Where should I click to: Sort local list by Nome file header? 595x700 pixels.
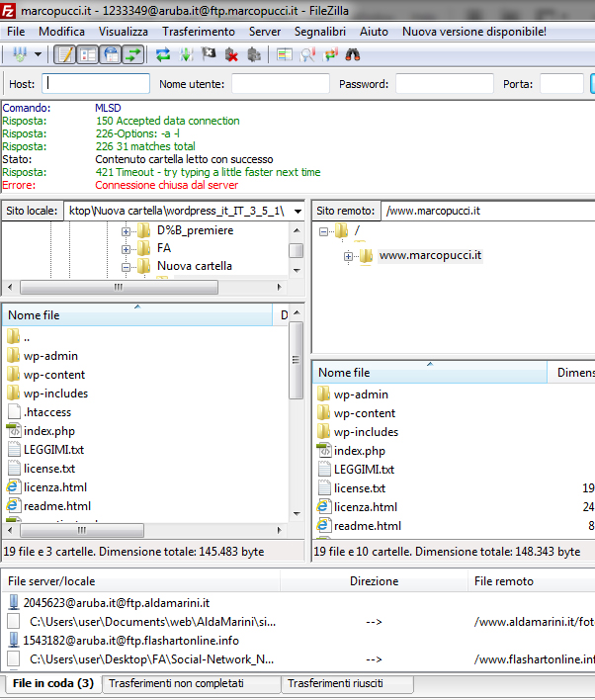click(x=137, y=315)
